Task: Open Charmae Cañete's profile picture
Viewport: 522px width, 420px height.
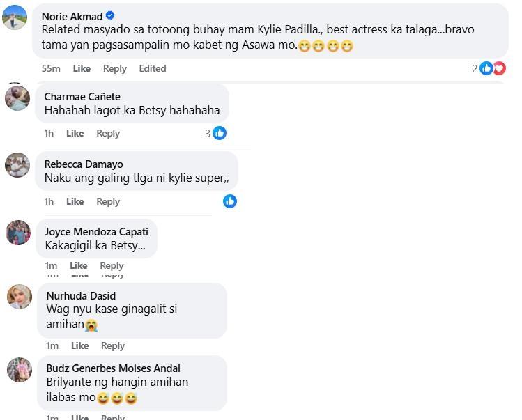Action: [17, 98]
